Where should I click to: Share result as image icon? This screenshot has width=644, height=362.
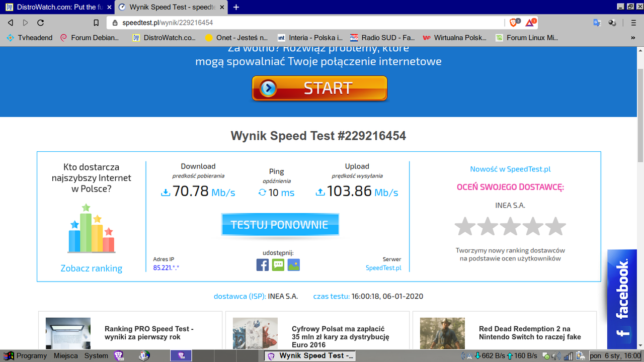(x=294, y=264)
